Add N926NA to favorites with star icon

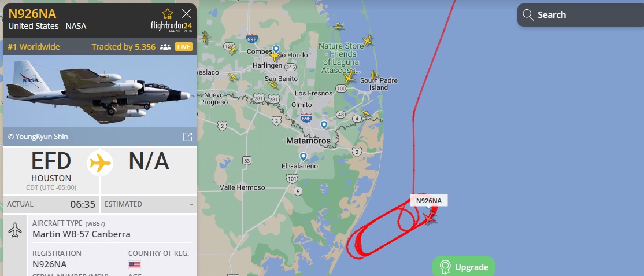point(168,14)
